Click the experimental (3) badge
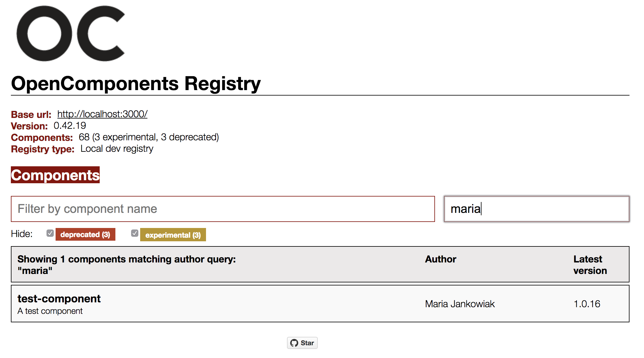The height and width of the screenshot is (358, 644). (x=173, y=235)
